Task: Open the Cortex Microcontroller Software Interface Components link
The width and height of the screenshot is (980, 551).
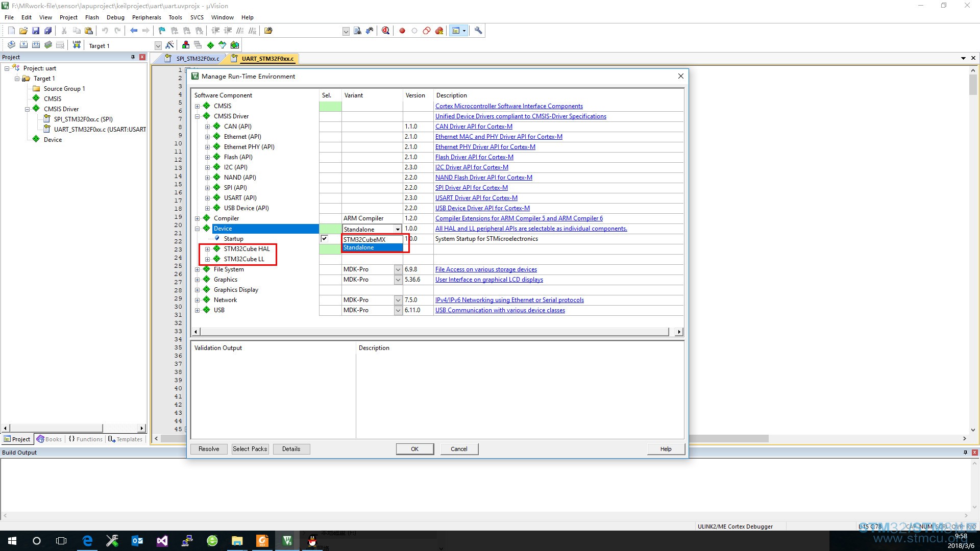Action: tap(509, 106)
